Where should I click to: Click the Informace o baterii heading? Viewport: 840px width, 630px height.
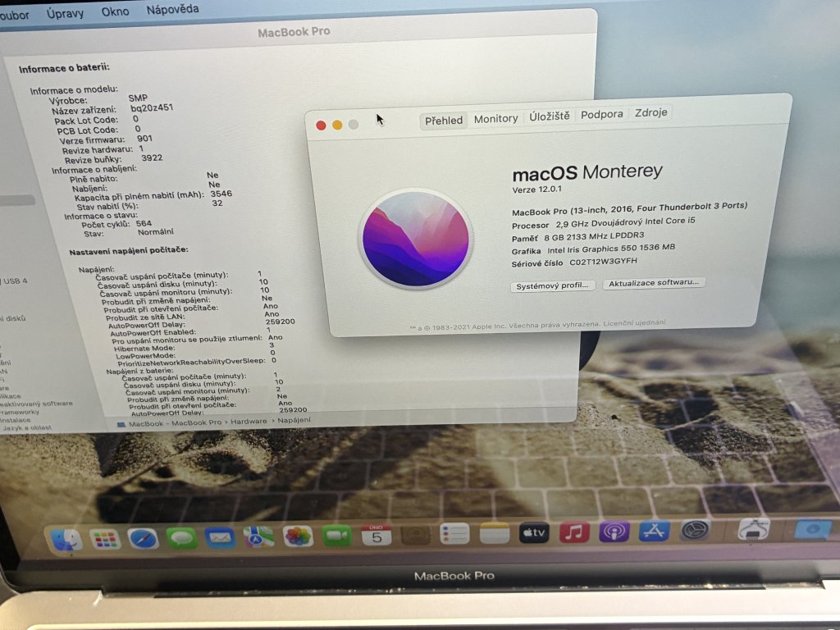click(x=64, y=69)
